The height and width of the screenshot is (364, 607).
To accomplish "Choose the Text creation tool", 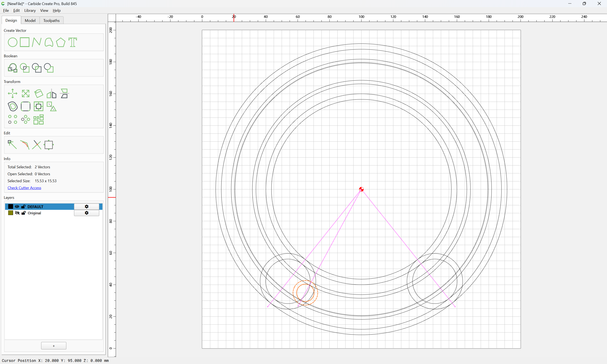I will pyautogui.click(x=73, y=42).
